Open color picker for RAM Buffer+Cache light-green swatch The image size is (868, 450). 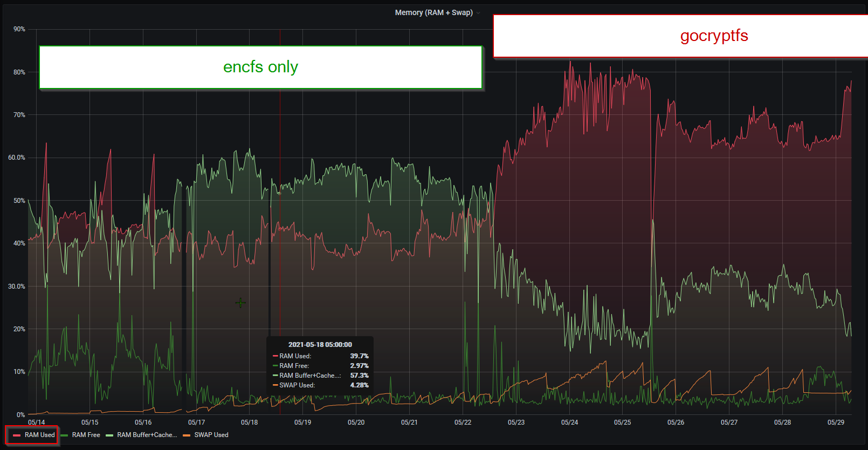[109, 435]
